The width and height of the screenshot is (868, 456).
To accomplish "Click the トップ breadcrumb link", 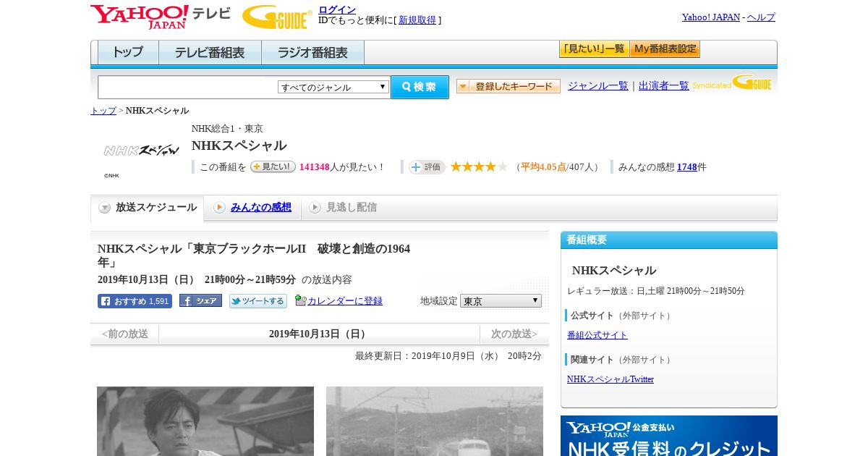I will point(103,111).
